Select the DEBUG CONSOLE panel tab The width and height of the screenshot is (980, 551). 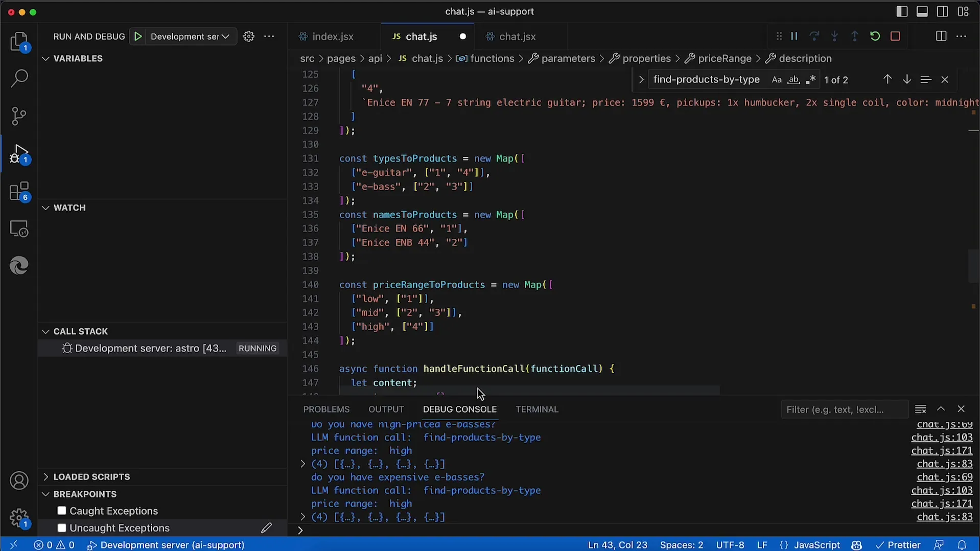click(x=459, y=409)
